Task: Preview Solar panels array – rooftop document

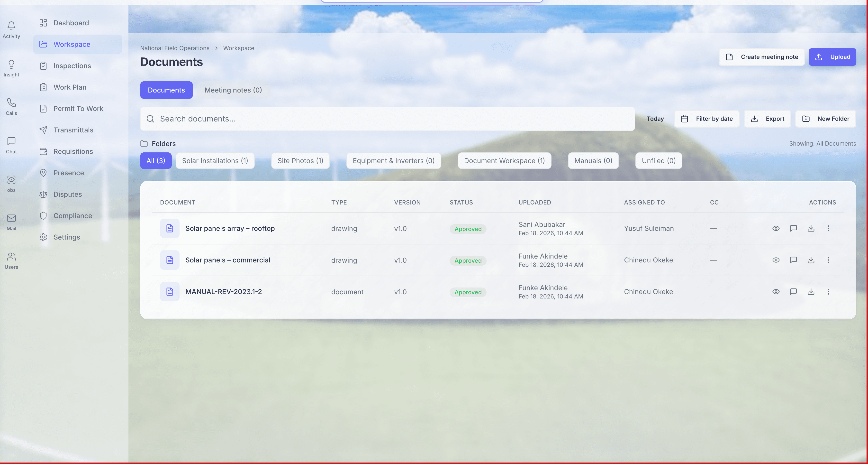Action: [776, 228]
